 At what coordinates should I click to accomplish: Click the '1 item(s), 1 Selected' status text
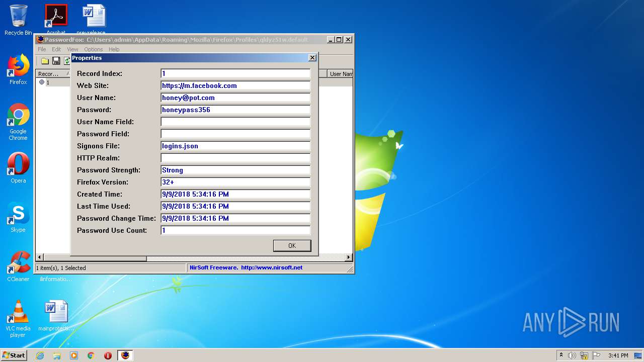point(61,268)
